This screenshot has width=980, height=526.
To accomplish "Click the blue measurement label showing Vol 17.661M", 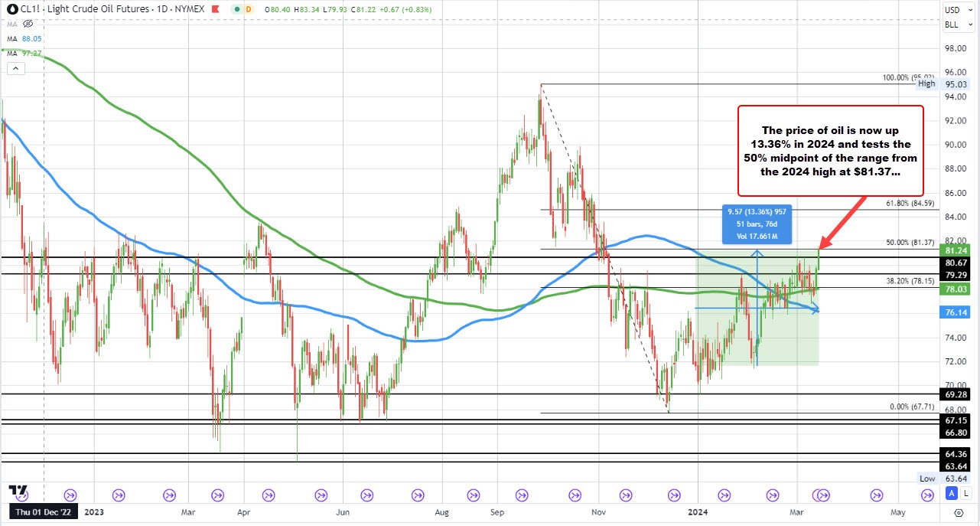I will 757,236.
